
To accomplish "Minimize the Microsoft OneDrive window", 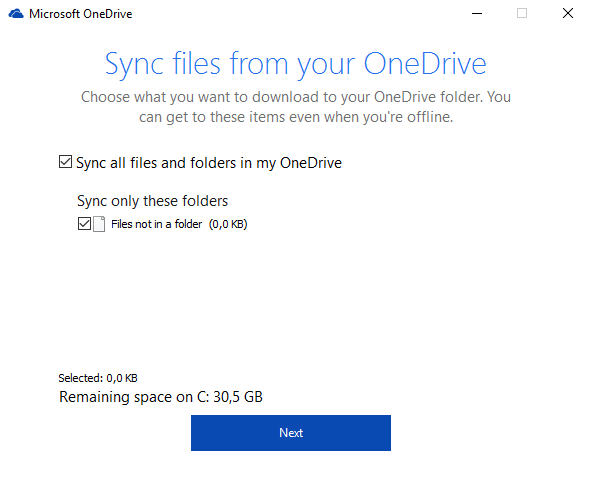I will (x=477, y=14).
